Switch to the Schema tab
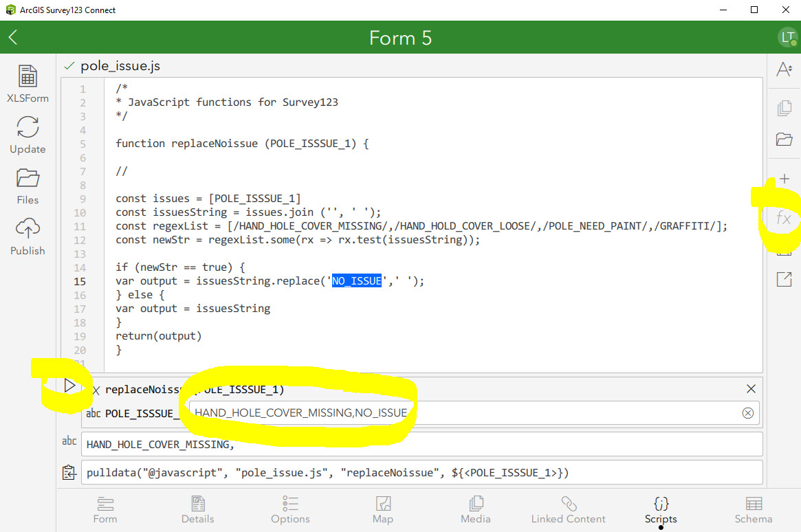The height and width of the screenshot is (532, 801). [754, 510]
